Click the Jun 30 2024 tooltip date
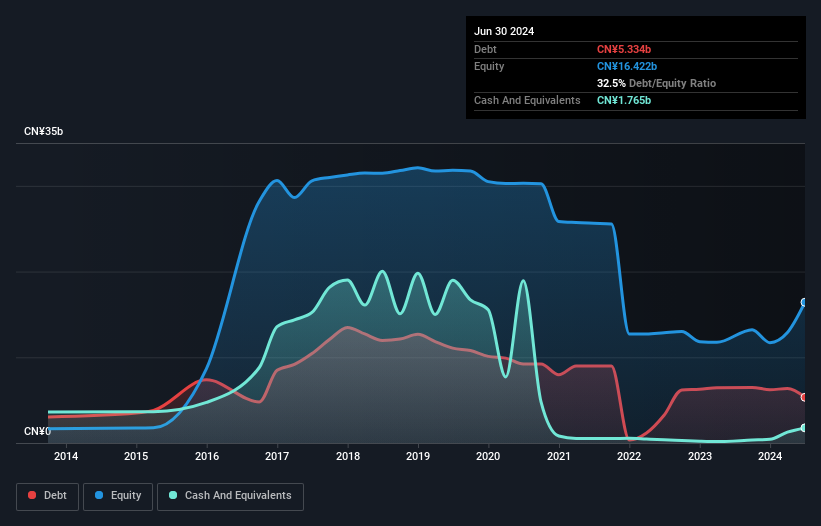The image size is (821, 526). [x=504, y=31]
